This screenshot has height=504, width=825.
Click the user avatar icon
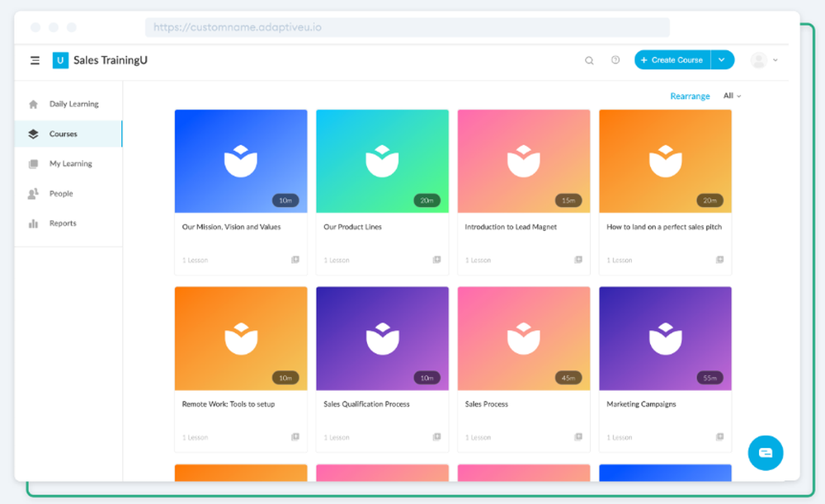coord(759,60)
